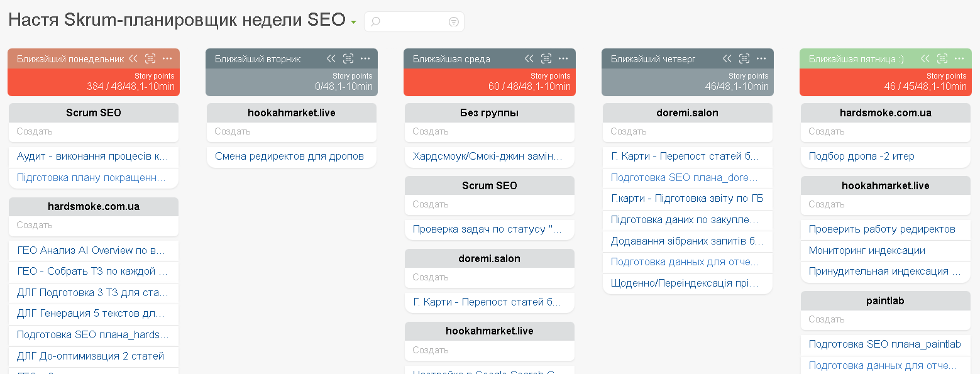This screenshot has width=980, height=374.
Task: Click Создать under Friday's hardsmoke.com.ua group
Action: pos(886,131)
